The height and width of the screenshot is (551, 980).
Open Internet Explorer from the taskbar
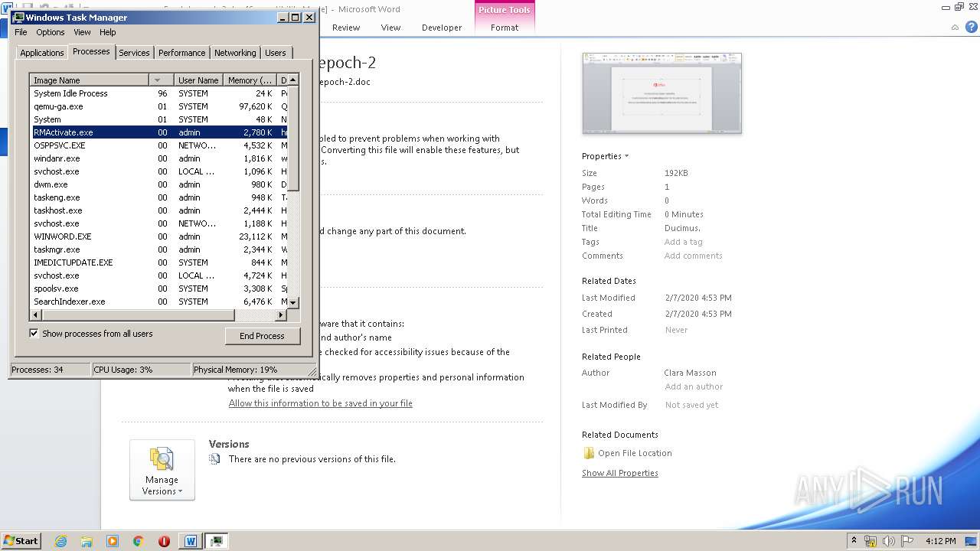60,541
